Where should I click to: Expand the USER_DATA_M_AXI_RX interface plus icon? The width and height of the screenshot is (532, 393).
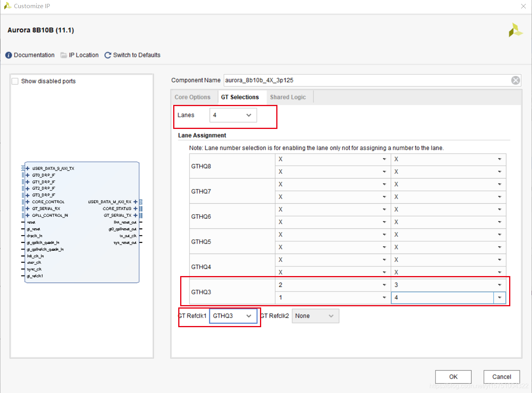point(135,202)
